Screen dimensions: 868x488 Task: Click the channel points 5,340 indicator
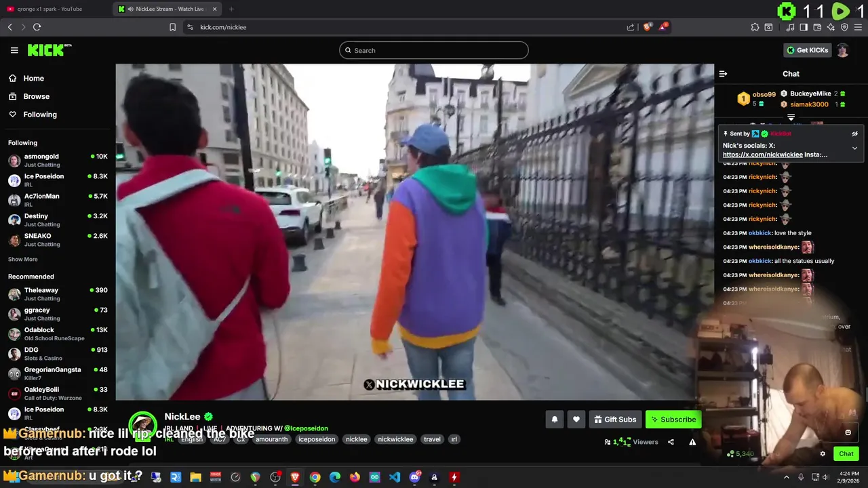[x=741, y=454]
